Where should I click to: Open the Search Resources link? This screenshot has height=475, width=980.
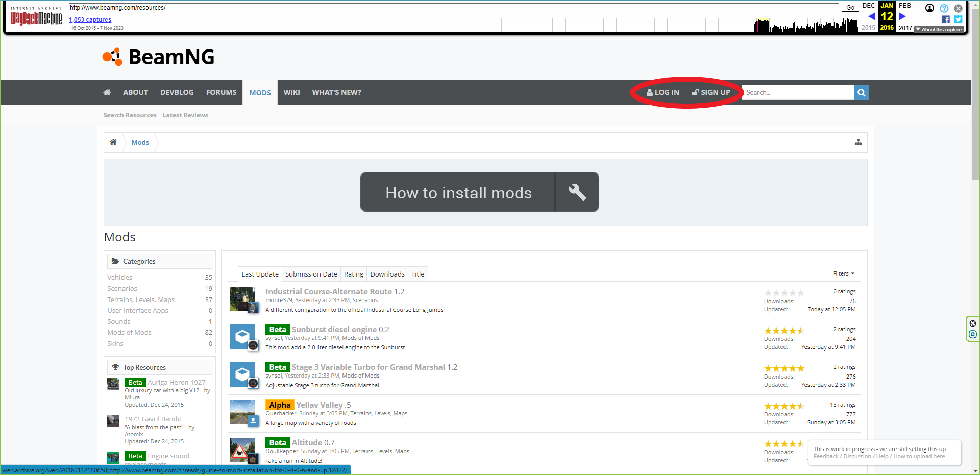pyautogui.click(x=130, y=115)
